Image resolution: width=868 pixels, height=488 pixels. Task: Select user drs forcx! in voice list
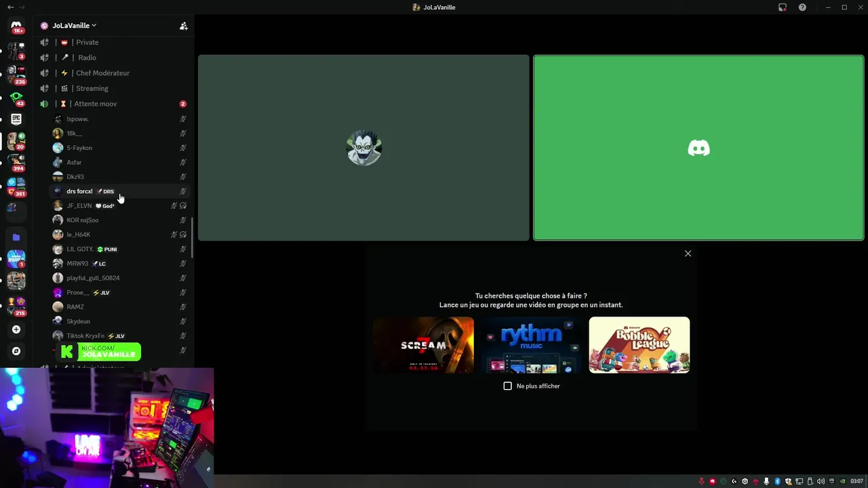[x=121, y=191]
